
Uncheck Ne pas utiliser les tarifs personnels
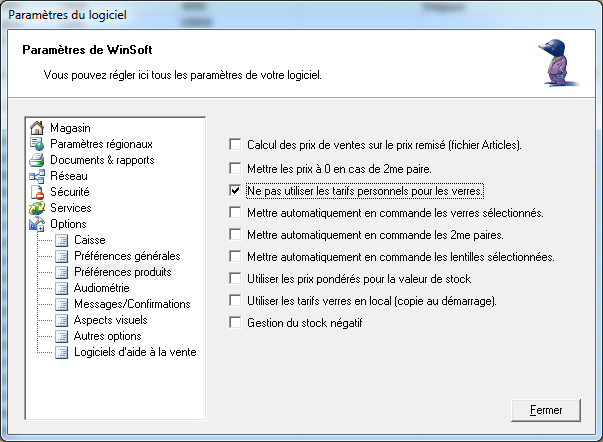click(235, 190)
